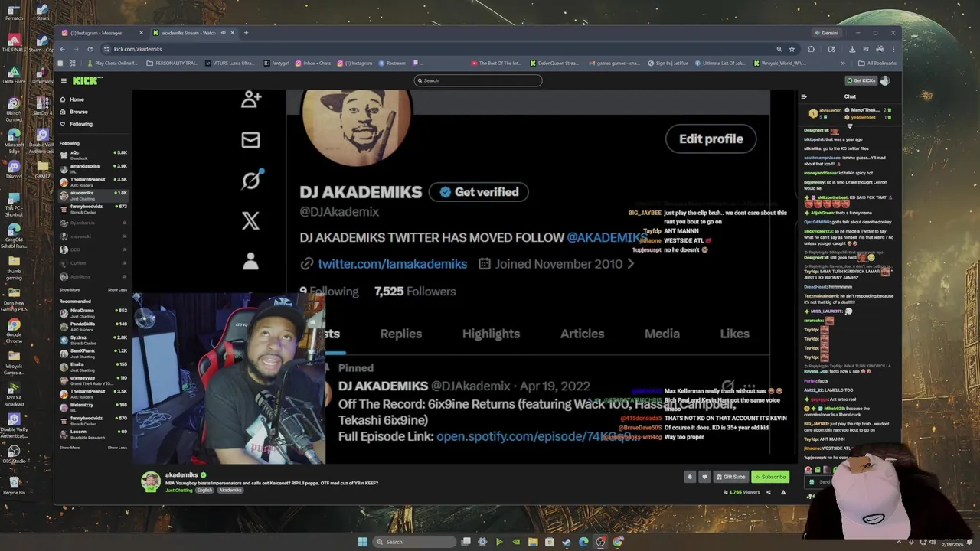The height and width of the screenshot is (551, 980).
Task: Collapse the Kick sidebar with the hamburger icon
Action: click(64, 80)
